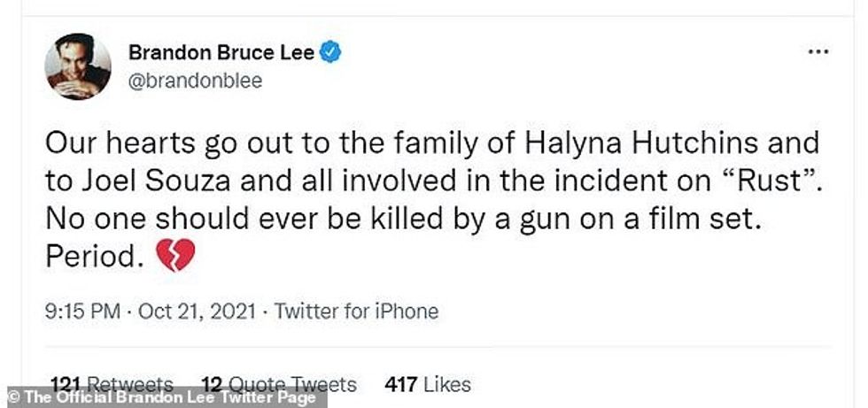View the 121 Retweets list
The image size is (868, 408).
112,384
